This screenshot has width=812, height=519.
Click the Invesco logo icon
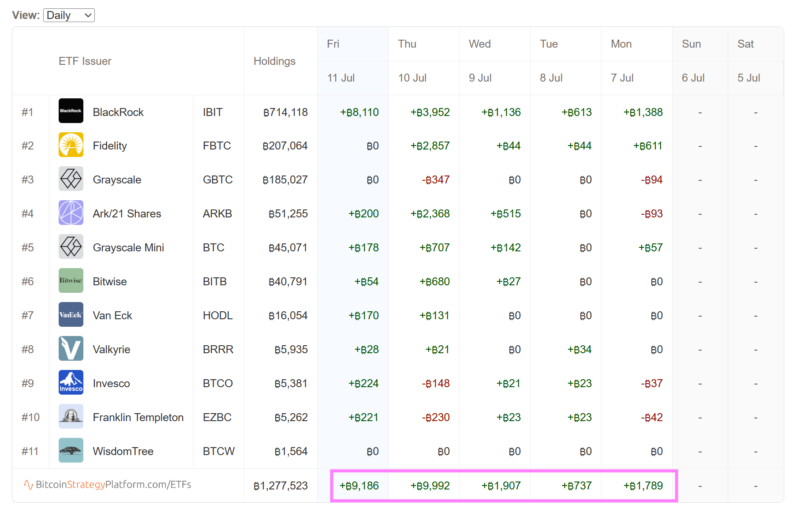click(x=71, y=382)
